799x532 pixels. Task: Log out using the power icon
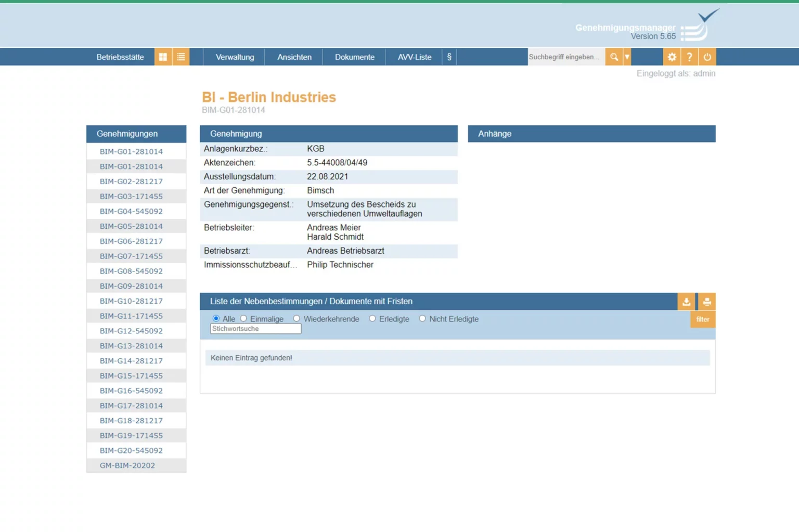(707, 57)
